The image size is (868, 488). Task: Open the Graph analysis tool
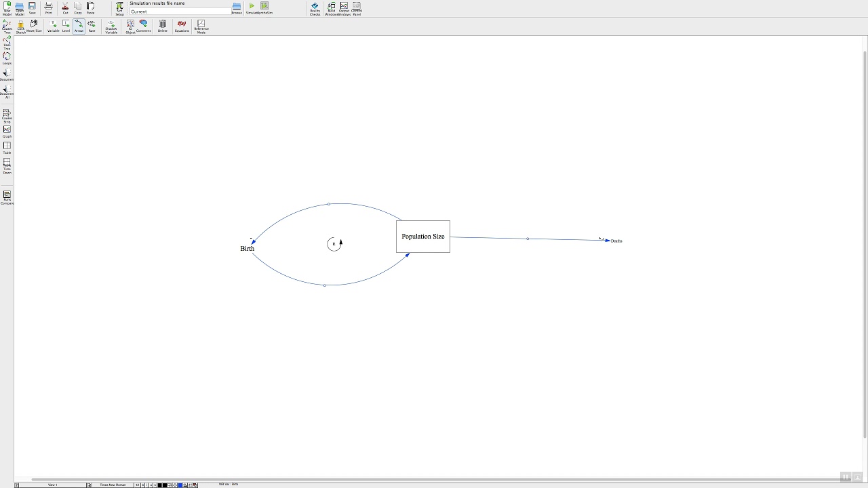[7, 131]
